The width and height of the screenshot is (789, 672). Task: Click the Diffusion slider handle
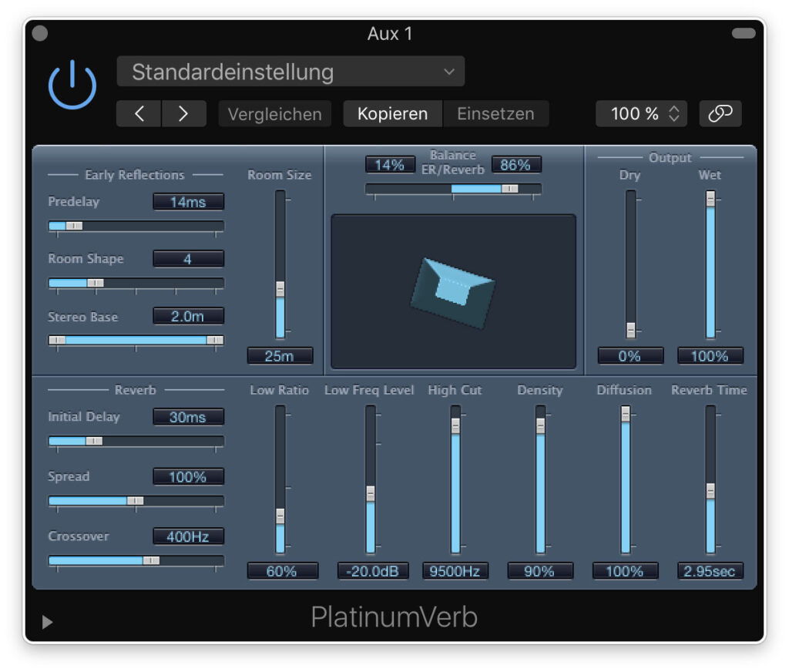coord(626,415)
